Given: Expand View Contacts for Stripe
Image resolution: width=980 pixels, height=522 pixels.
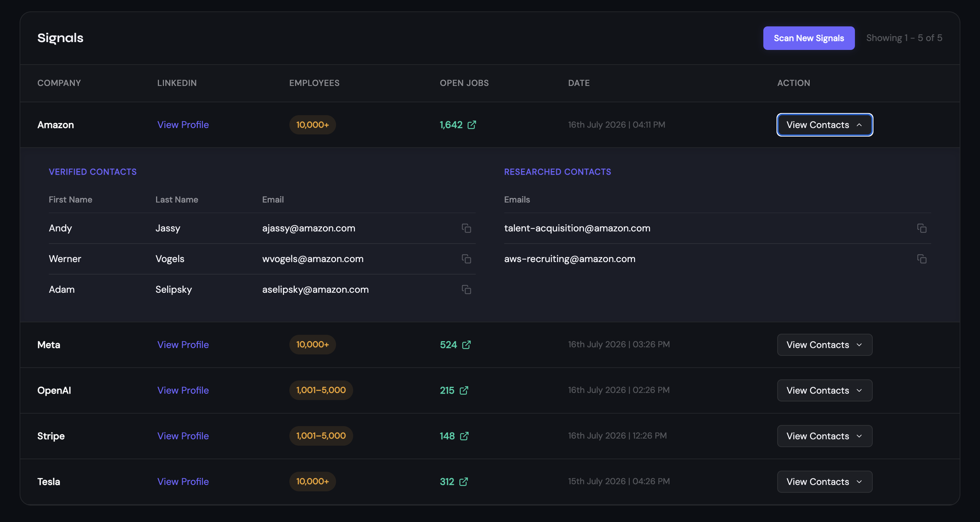Looking at the screenshot, I should [824, 436].
